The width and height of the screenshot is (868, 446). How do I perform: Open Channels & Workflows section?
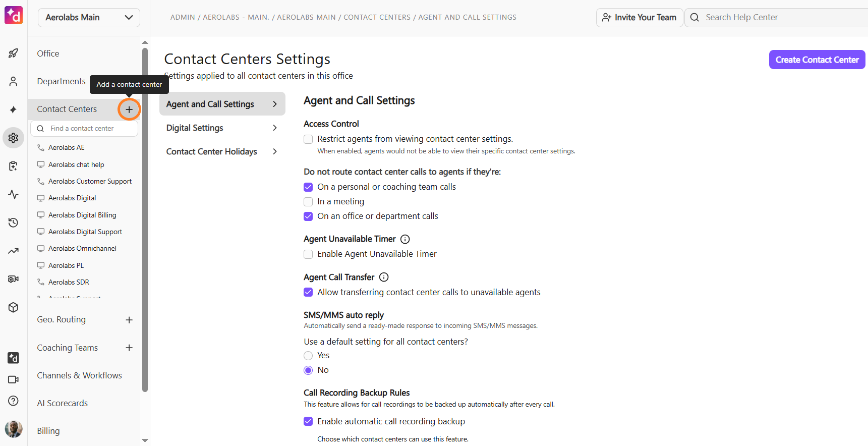[x=79, y=375]
